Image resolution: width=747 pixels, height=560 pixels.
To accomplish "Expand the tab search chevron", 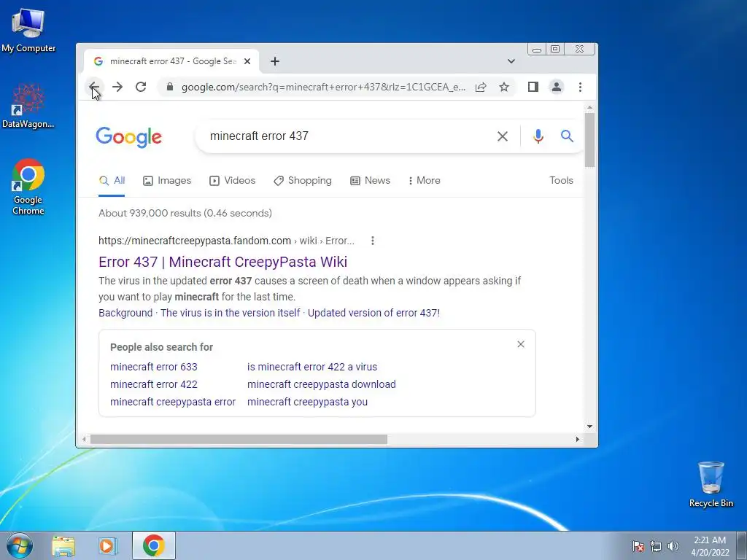I will click(511, 61).
